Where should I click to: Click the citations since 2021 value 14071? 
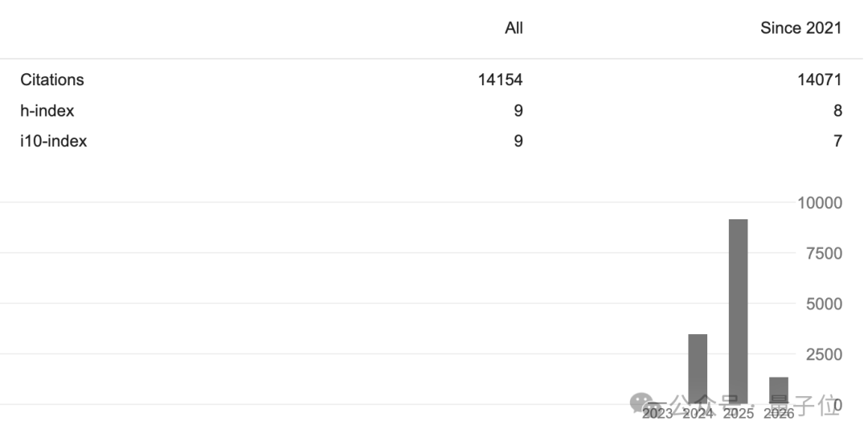click(x=819, y=80)
